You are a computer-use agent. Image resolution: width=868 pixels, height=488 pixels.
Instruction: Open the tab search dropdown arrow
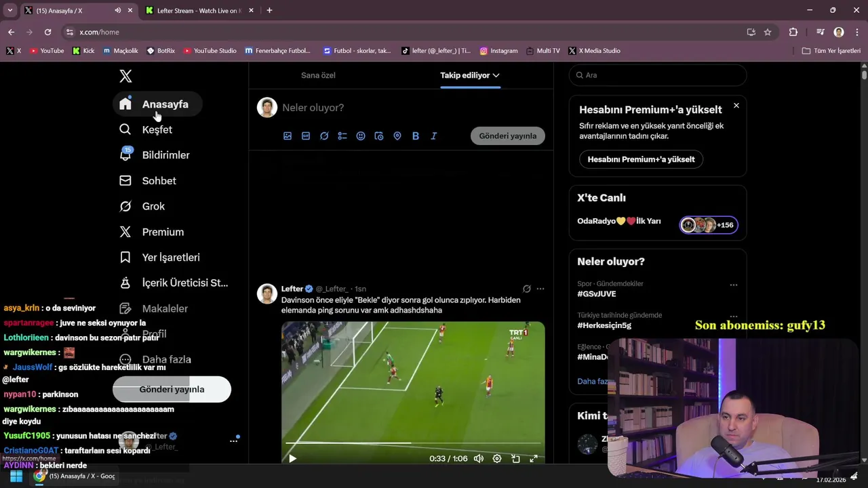(10, 11)
